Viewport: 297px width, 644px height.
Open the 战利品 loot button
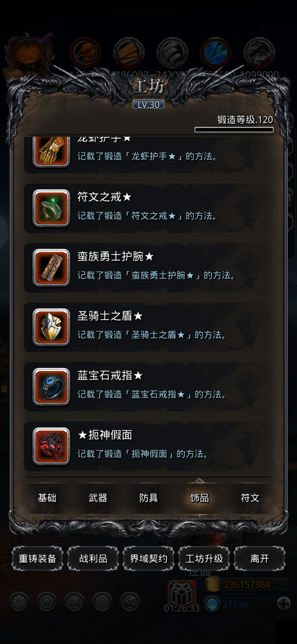click(x=93, y=559)
